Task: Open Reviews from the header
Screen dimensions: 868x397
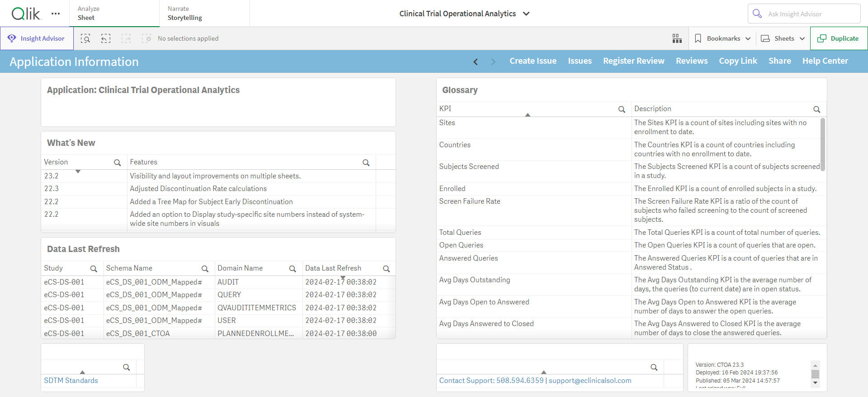Action: [x=692, y=61]
